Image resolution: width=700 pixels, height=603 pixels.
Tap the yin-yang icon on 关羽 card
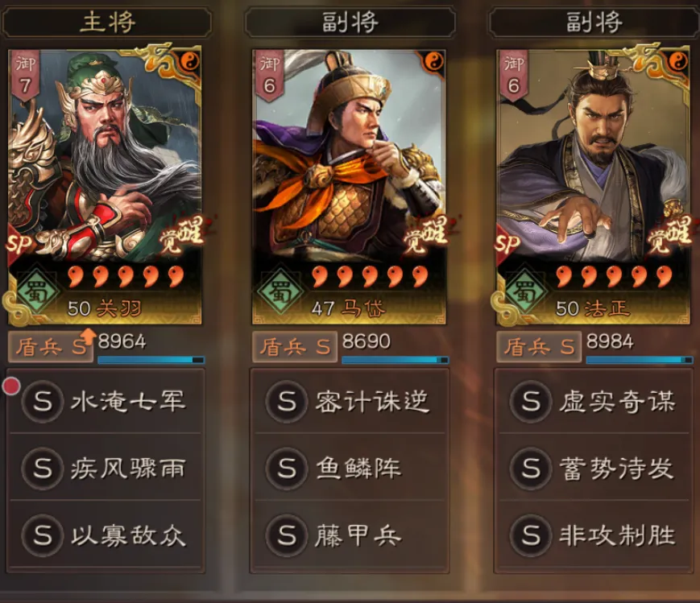[x=191, y=60]
